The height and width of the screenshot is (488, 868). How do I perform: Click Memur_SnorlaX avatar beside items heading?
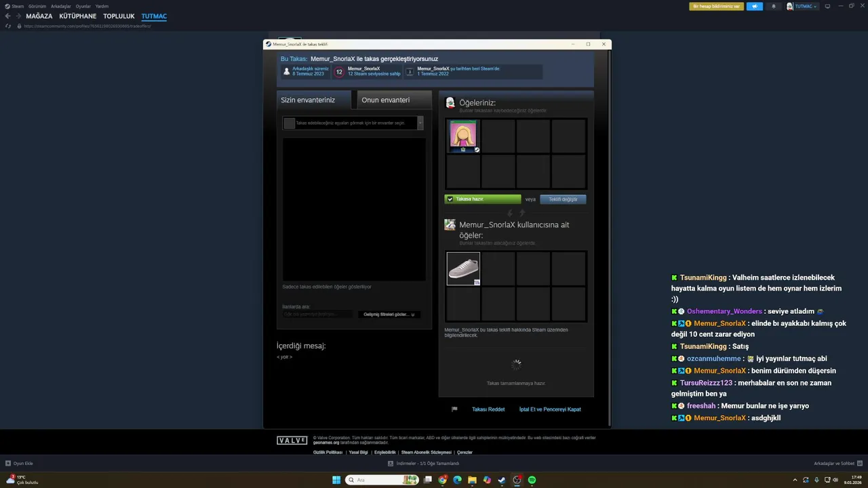pos(450,224)
